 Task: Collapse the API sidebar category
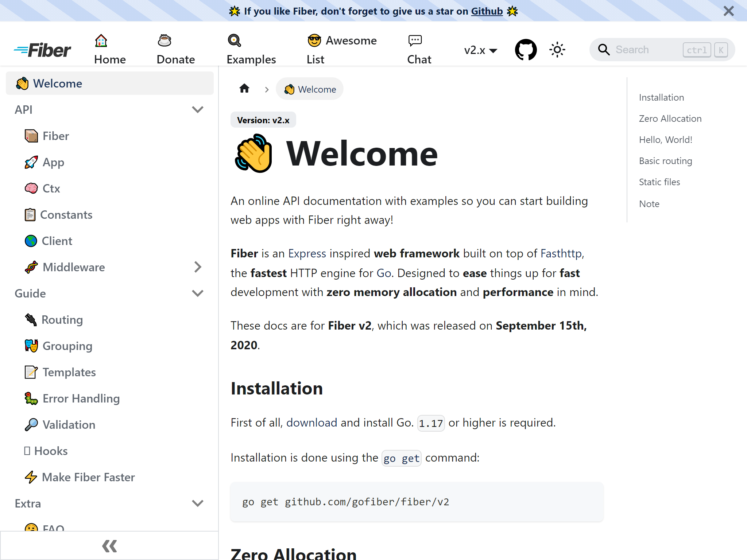coord(197,110)
